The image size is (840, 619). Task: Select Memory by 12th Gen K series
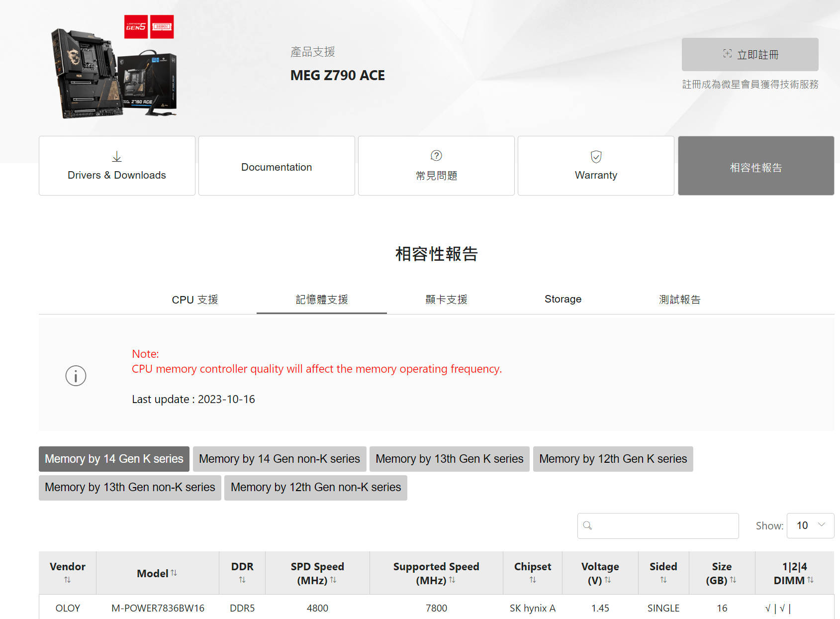[x=613, y=459]
